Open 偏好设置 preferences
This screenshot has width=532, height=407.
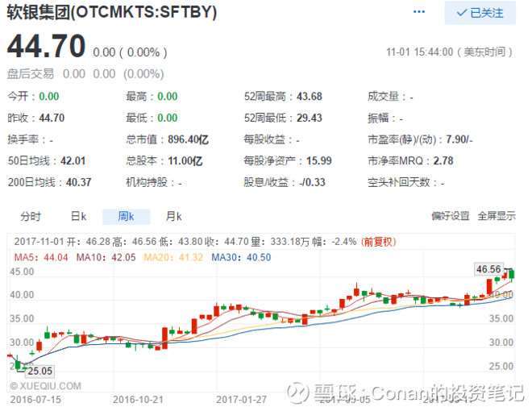(451, 216)
